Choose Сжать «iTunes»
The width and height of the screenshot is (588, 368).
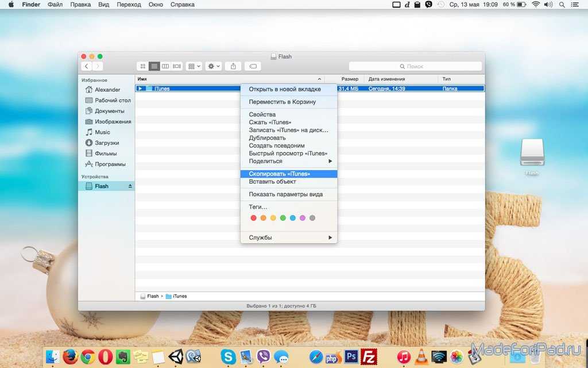coord(289,122)
